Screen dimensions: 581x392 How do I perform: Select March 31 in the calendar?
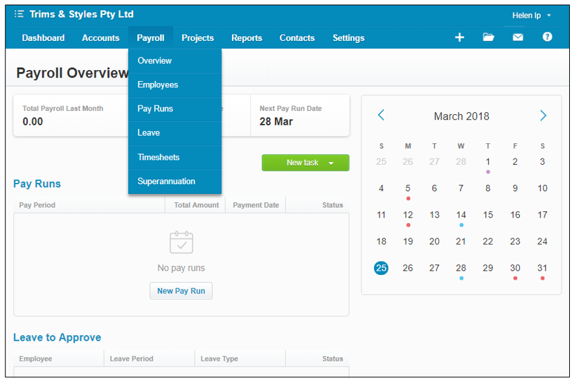tap(542, 268)
